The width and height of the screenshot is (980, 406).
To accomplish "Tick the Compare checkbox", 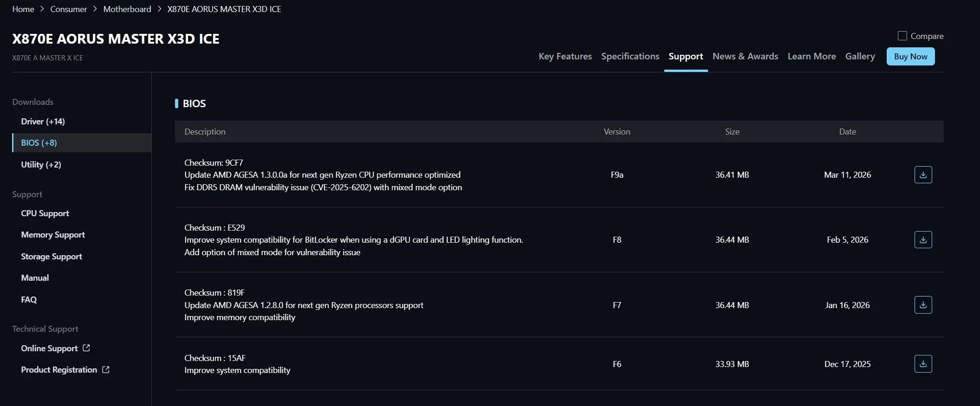I will pos(902,36).
